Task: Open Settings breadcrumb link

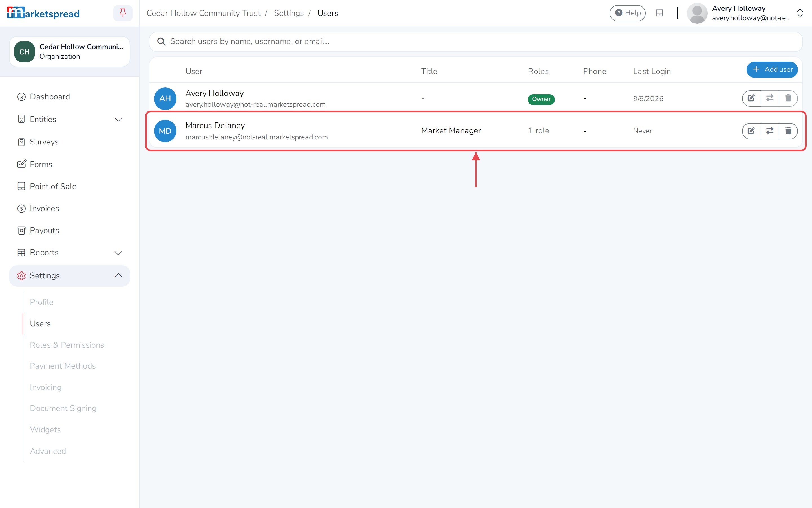Action: coord(288,13)
